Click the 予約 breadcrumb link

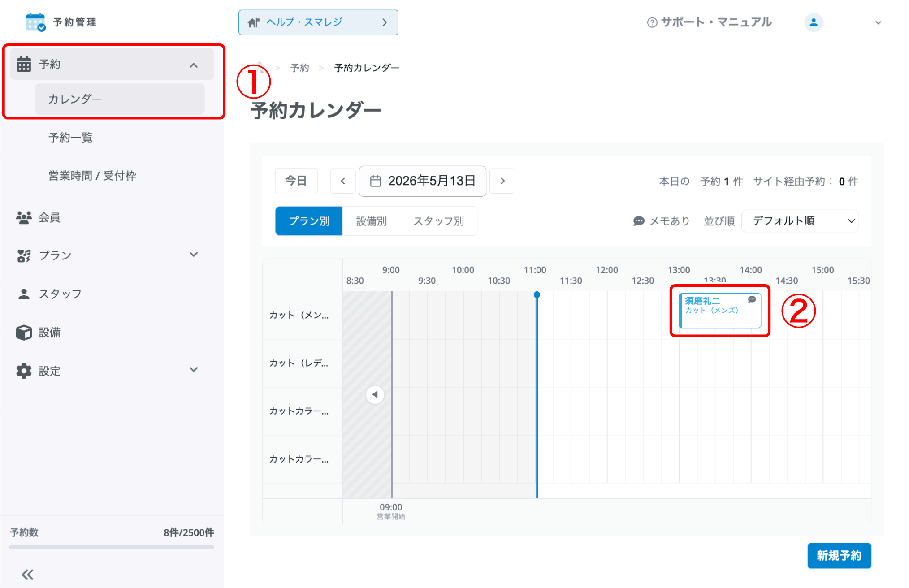coord(299,68)
